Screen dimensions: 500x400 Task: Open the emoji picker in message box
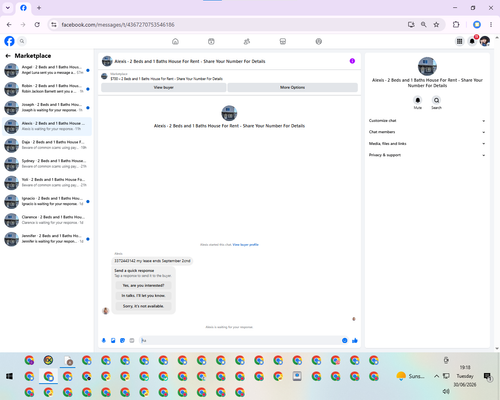[345, 340]
